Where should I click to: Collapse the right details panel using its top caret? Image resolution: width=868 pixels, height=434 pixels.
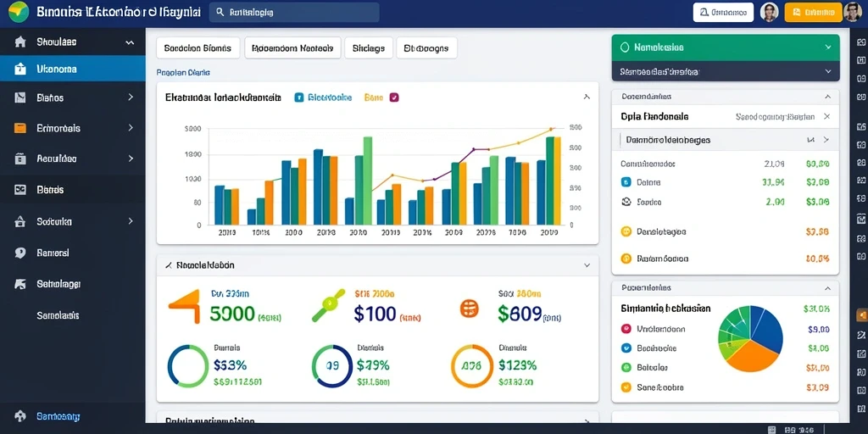point(827,97)
